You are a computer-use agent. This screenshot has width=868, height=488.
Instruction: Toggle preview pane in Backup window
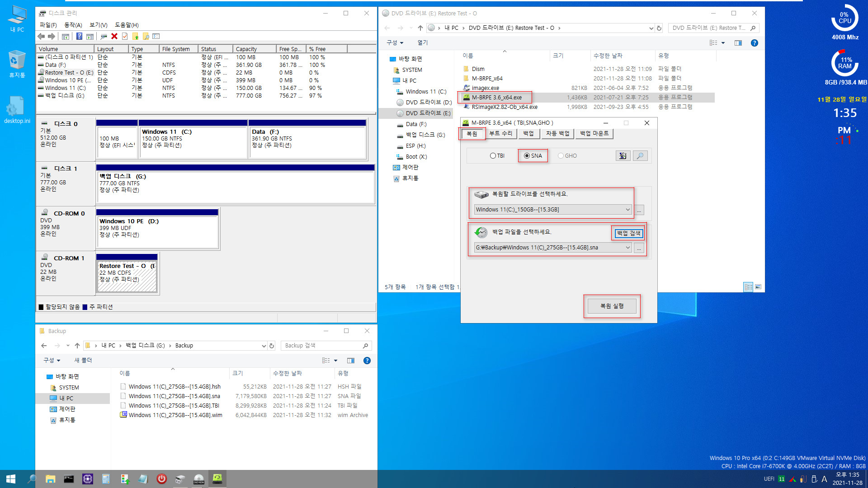click(x=351, y=361)
